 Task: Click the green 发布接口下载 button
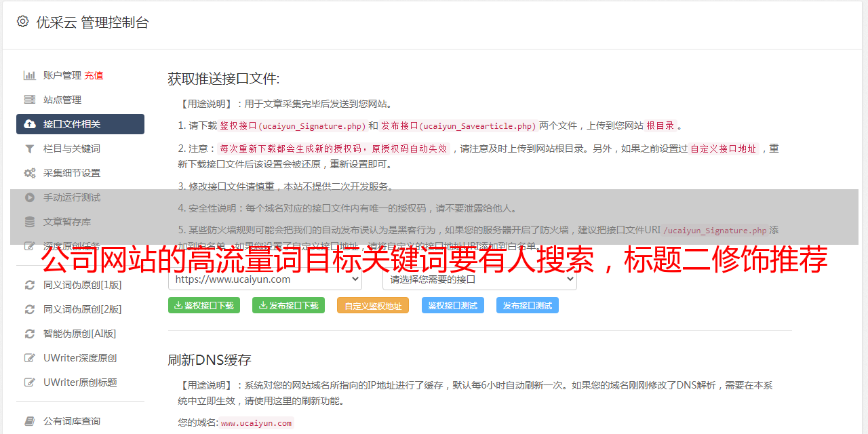(288, 305)
